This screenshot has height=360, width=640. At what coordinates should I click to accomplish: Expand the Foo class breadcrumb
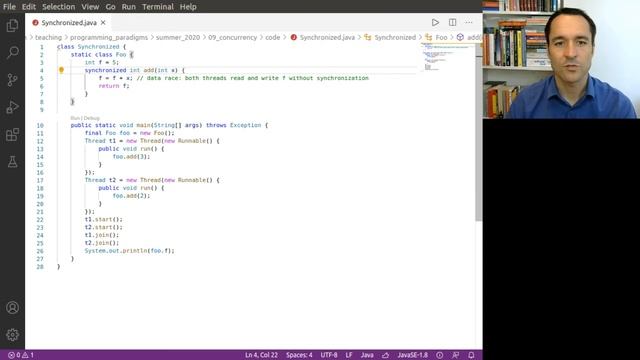point(436,37)
